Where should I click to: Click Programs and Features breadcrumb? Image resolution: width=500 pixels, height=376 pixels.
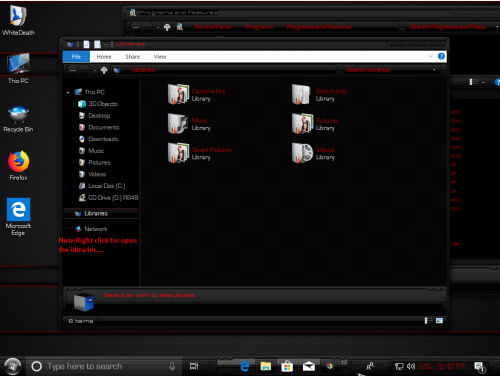tap(319, 27)
